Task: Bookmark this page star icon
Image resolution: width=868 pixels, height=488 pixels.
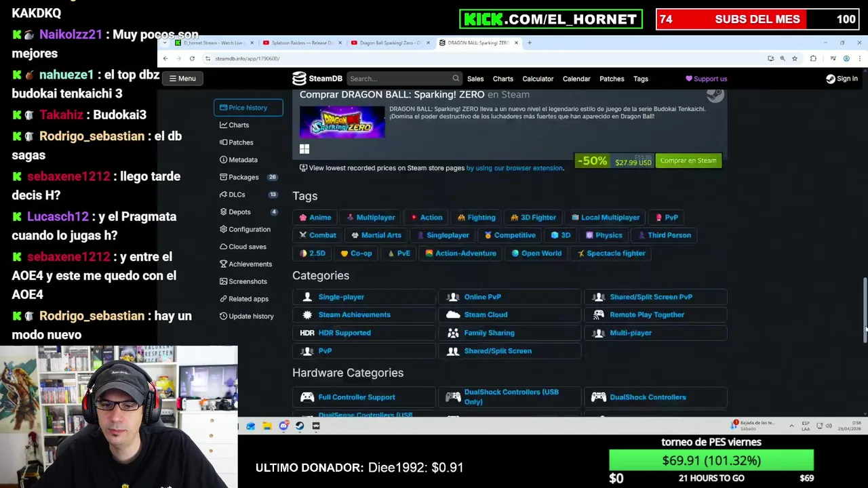Action: pyautogui.click(x=794, y=59)
